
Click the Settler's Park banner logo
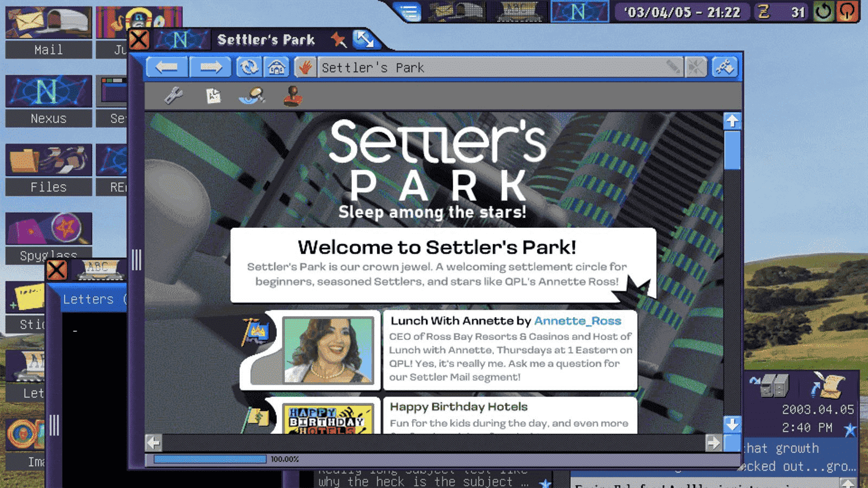point(437,170)
